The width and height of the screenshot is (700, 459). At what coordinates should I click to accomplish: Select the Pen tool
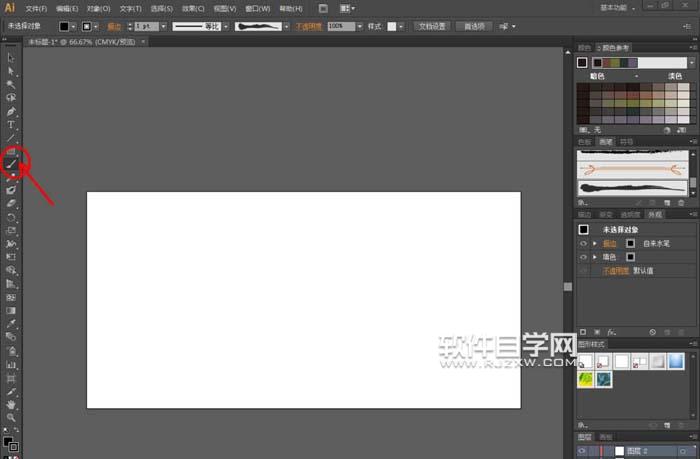pos(12,111)
